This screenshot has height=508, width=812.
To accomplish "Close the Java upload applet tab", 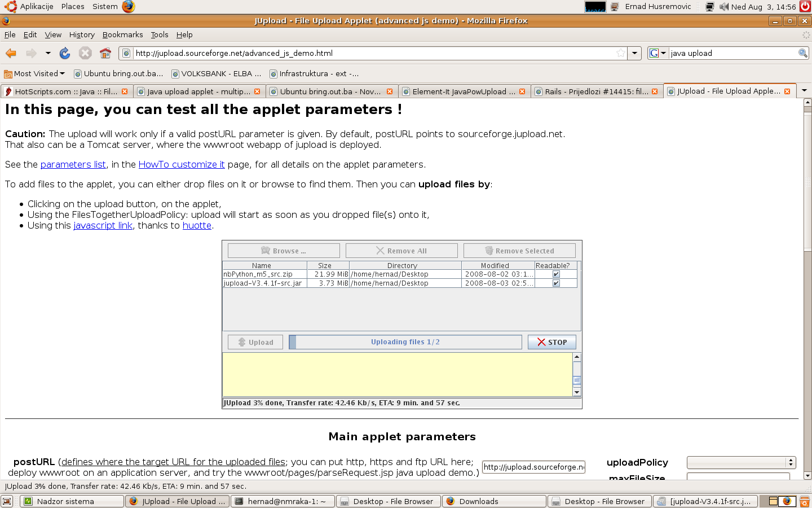I will pos(257,91).
